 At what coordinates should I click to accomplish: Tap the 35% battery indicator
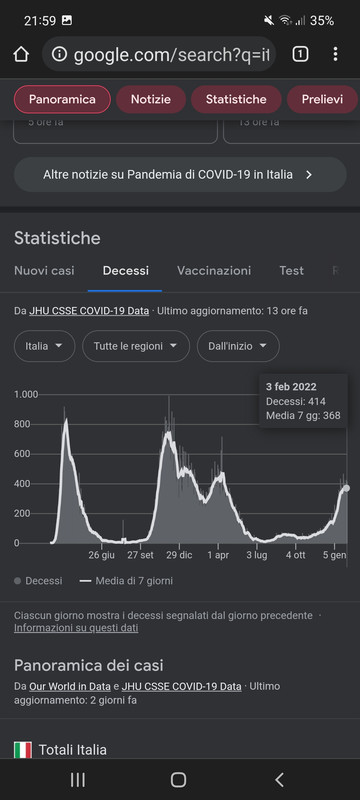click(x=322, y=20)
